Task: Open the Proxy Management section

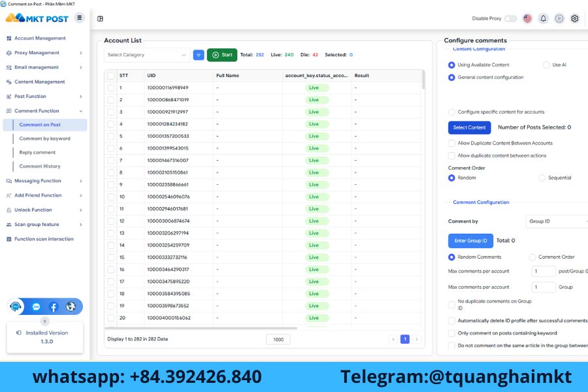Action: 41,52
